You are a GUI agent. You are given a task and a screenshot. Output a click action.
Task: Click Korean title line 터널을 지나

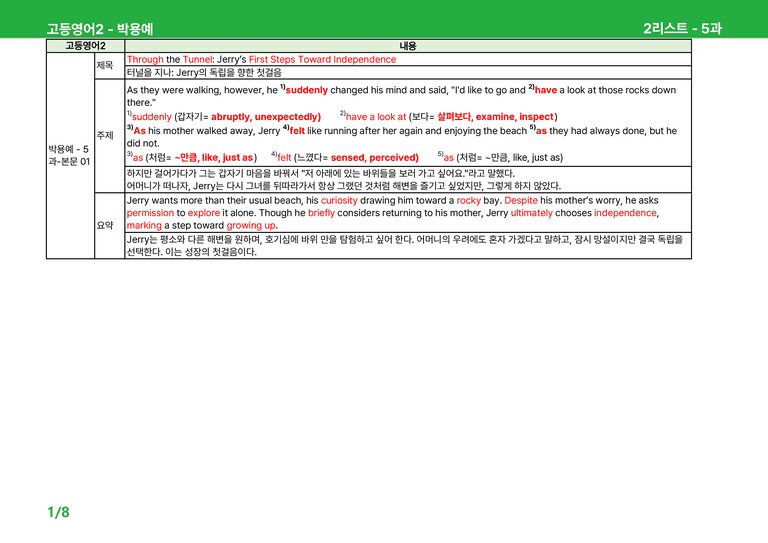coord(204,72)
